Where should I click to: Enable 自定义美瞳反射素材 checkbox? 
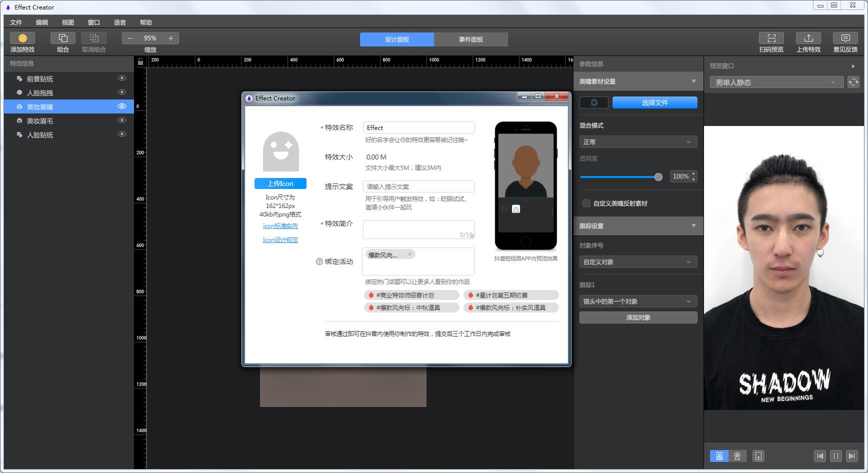coord(586,203)
